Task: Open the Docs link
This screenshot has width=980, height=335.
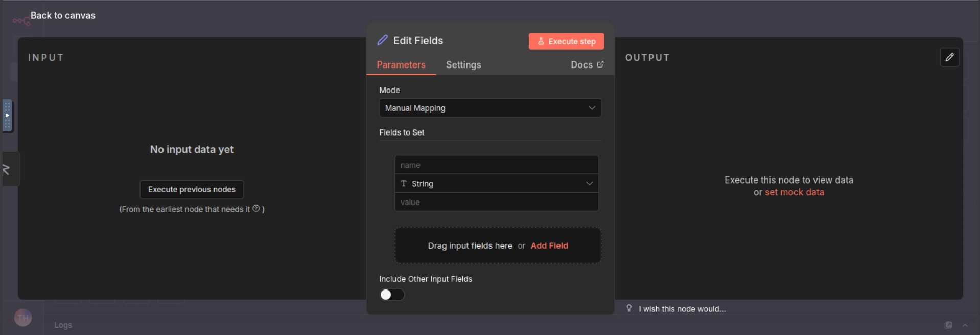Action: [x=587, y=65]
